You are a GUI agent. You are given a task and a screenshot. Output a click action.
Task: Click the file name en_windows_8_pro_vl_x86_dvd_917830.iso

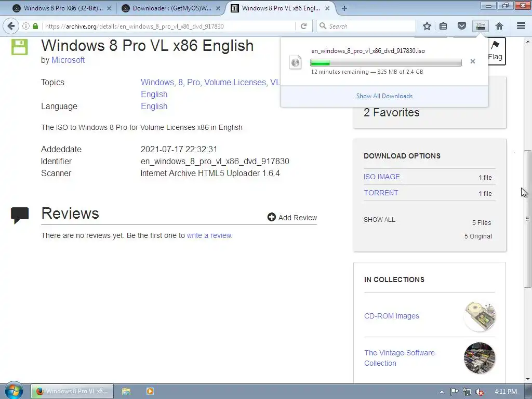click(368, 51)
